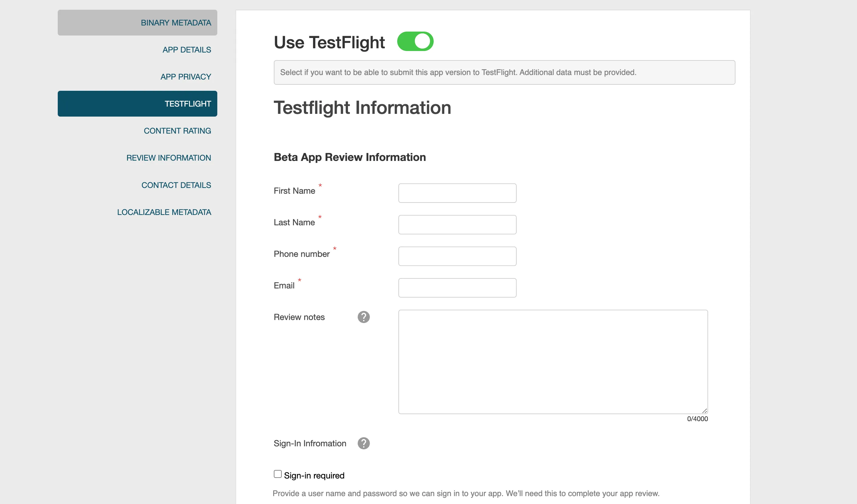
Task: Check the Sign-in required checkbox
Action: 277,474
